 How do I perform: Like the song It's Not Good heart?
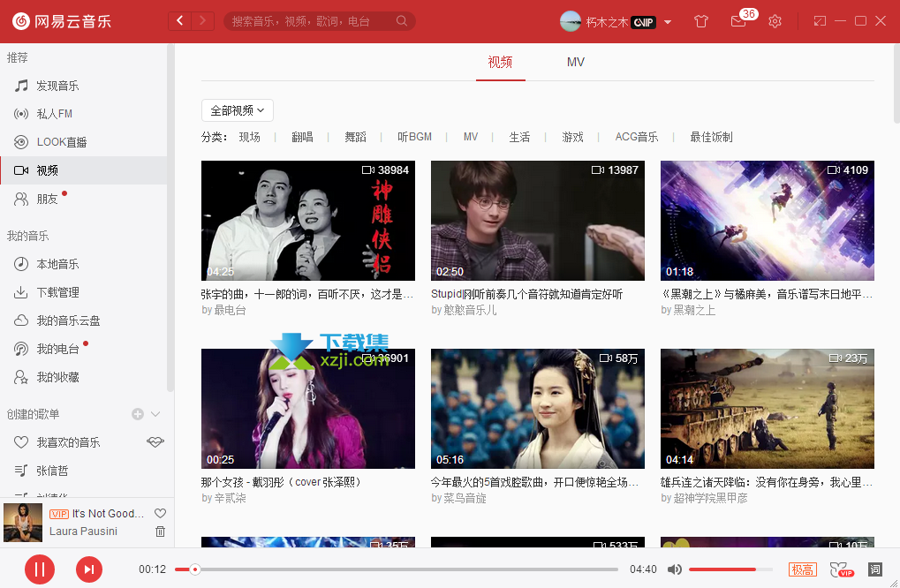[160, 514]
